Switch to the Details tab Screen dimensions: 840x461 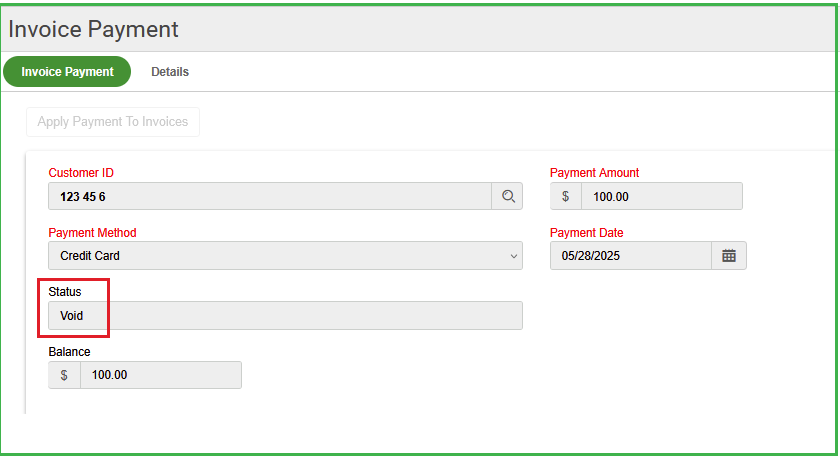pos(170,72)
